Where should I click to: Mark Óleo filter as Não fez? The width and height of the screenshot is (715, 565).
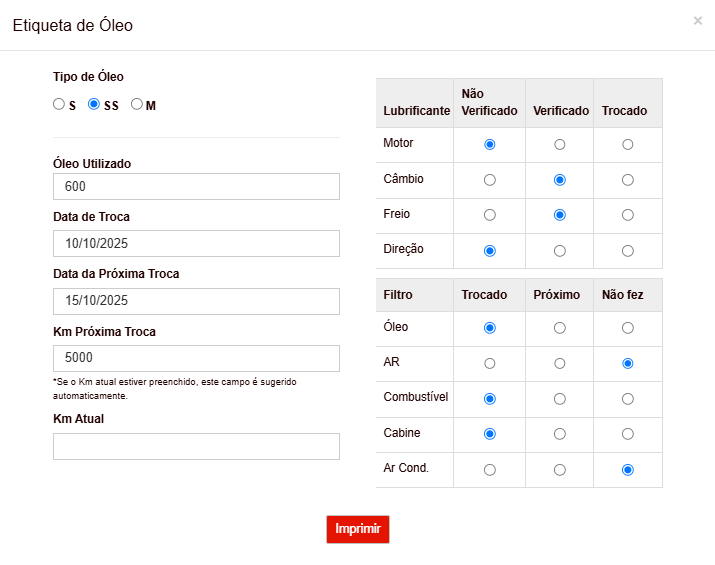click(x=627, y=328)
